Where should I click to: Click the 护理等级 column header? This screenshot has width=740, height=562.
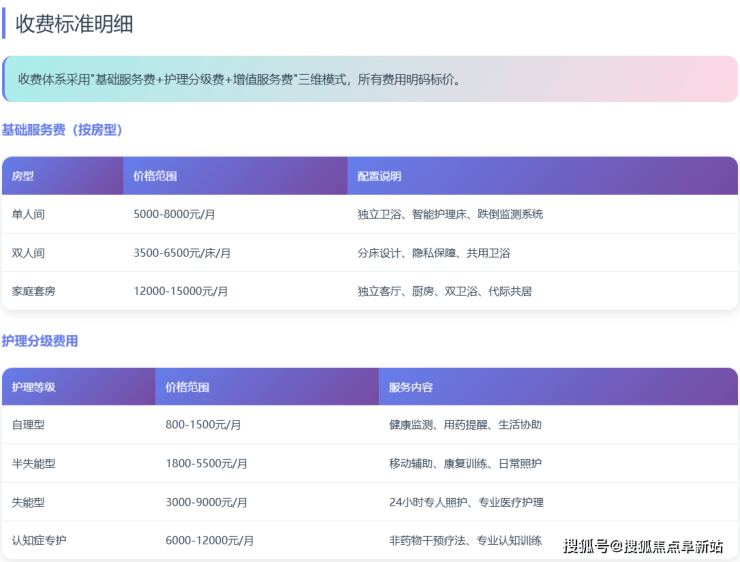(x=34, y=387)
